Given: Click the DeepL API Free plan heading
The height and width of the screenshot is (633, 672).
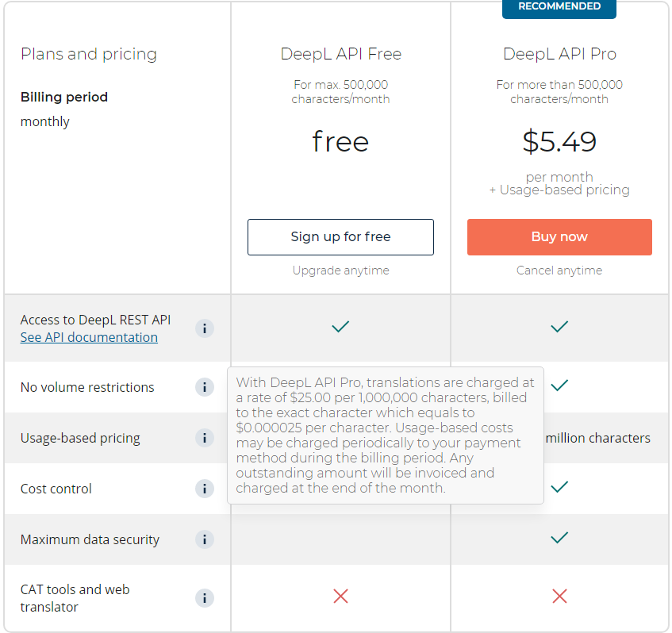Looking at the screenshot, I should pyautogui.click(x=340, y=54).
